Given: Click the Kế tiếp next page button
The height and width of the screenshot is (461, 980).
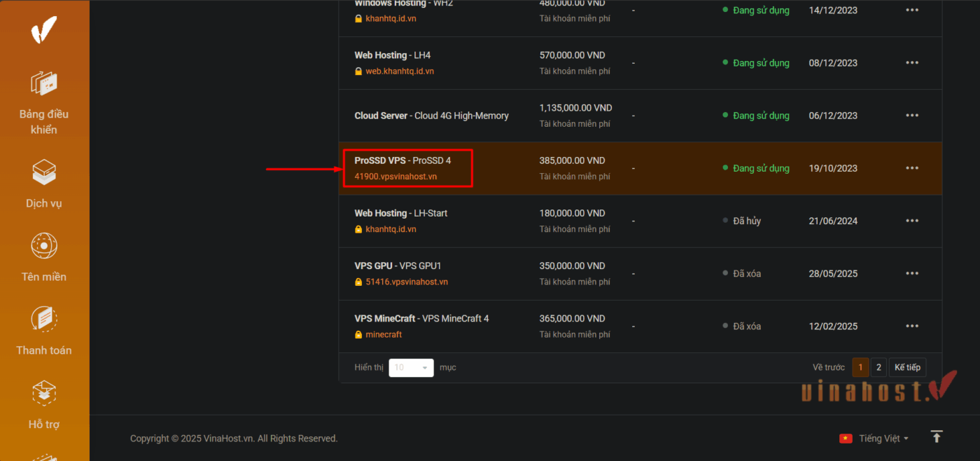Looking at the screenshot, I should click(x=907, y=366).
